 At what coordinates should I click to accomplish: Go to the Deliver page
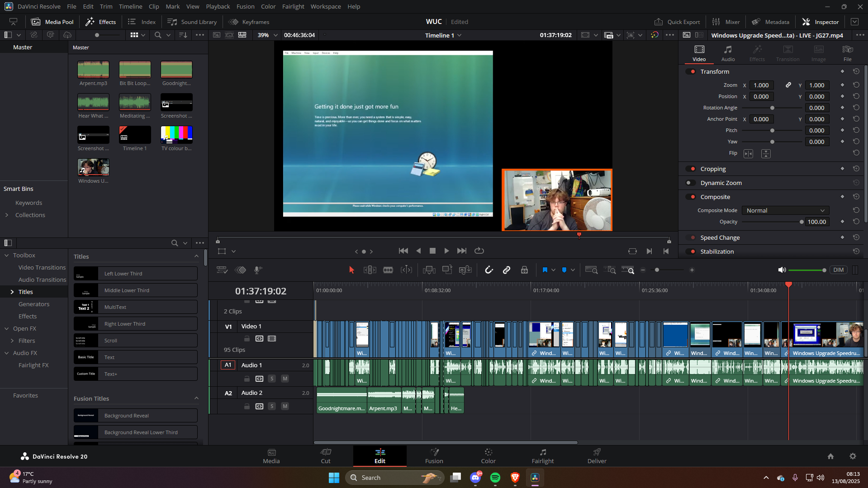point(597,456)
